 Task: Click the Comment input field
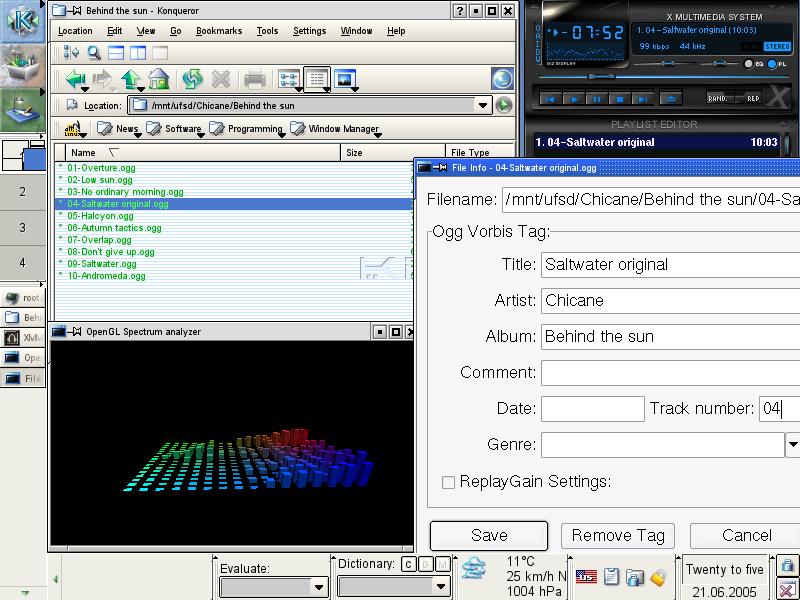(x=670, y=372)
